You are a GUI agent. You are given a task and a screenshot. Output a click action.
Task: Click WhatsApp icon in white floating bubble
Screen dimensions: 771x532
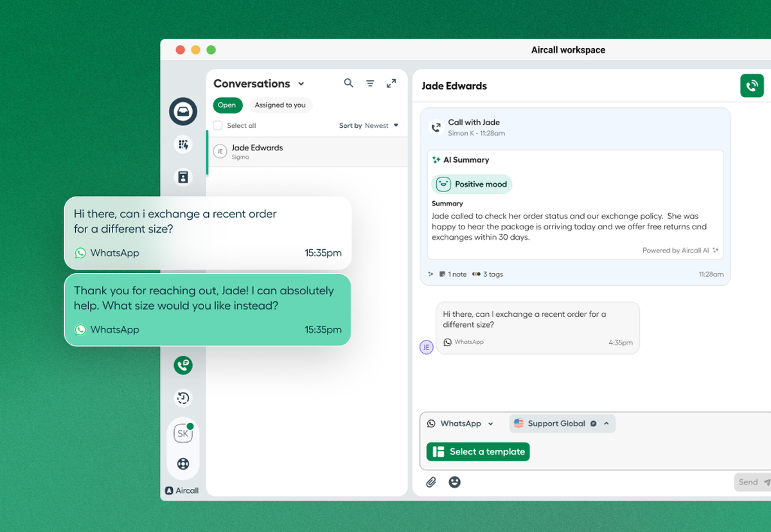pos(80,253)
